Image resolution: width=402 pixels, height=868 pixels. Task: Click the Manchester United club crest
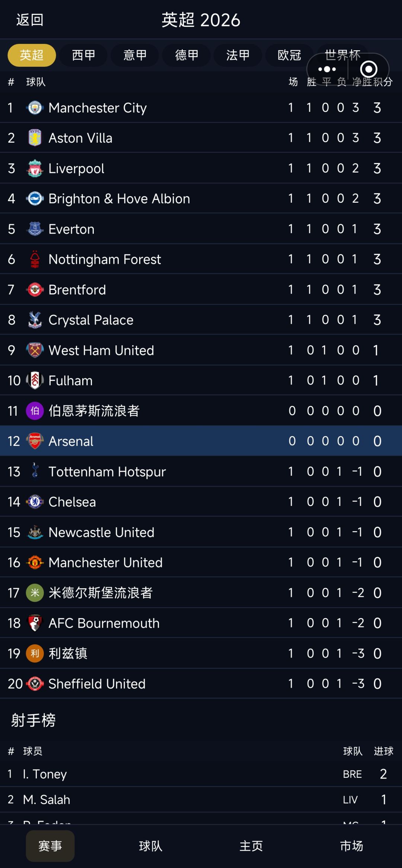tap(35, 563)
